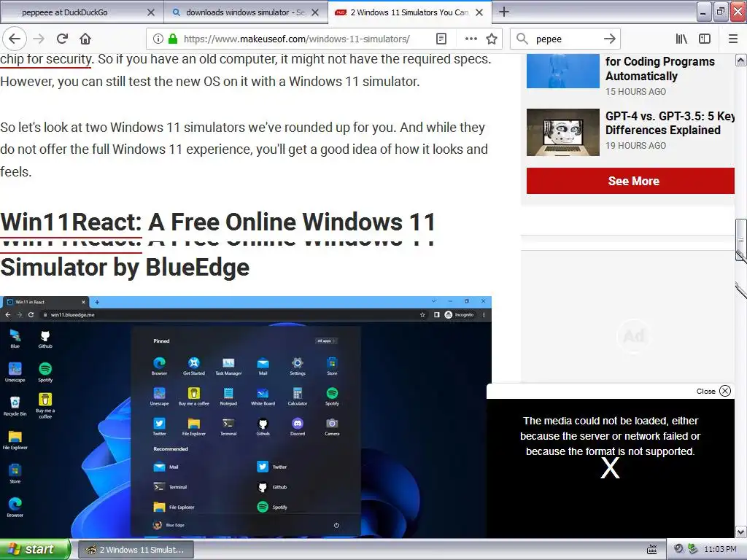Click the 15 HOURS AGO timestamp

tap(635, 91)
